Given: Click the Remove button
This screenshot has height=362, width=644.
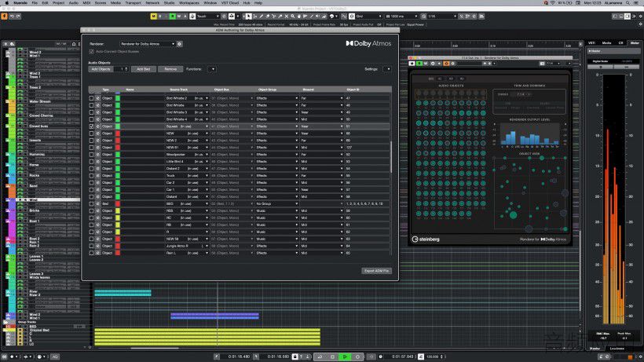Looking at the screenshot, I should (x=170, y=69).
